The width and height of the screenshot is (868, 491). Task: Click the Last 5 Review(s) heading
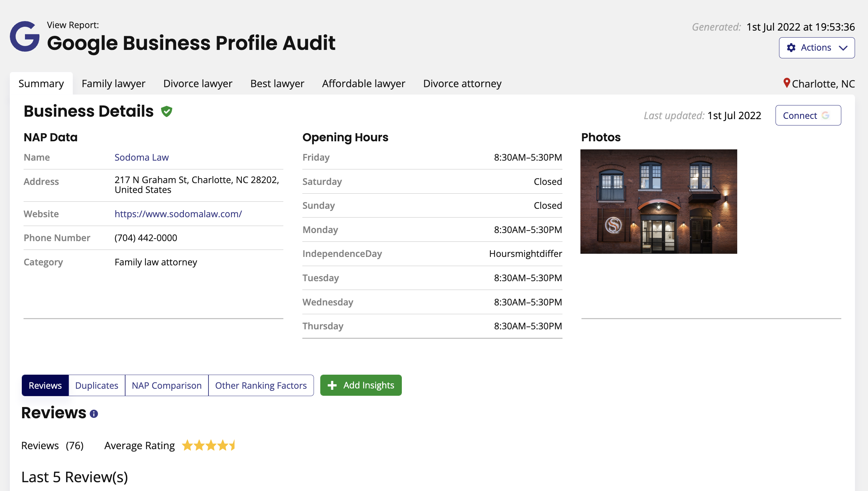[75, 477]
